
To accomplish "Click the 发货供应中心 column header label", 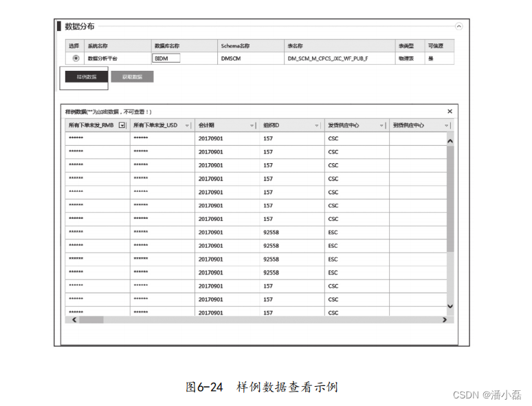I will (344, 125).
